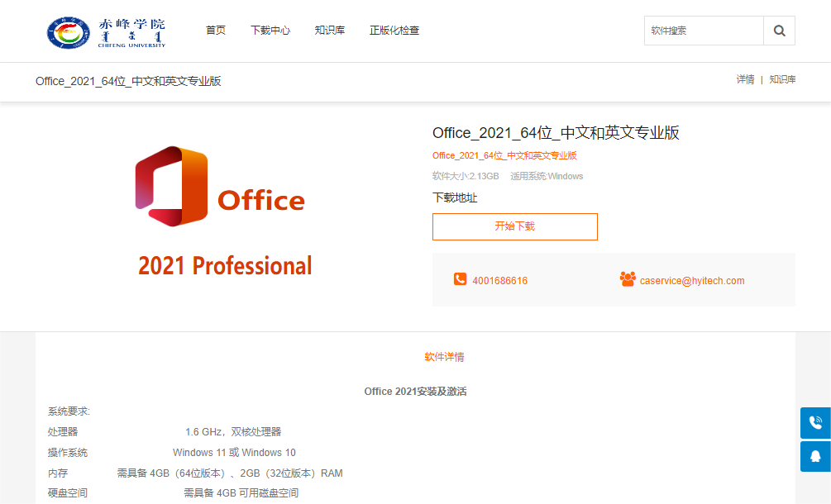Click the orange phone icon beside 4001686616

pos(460,280)
